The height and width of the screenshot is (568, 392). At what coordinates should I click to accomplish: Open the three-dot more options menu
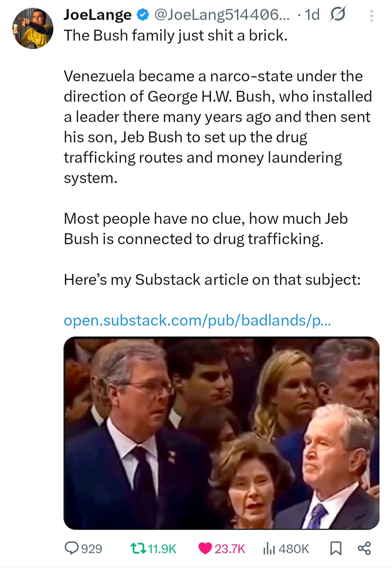coord(371,16)
